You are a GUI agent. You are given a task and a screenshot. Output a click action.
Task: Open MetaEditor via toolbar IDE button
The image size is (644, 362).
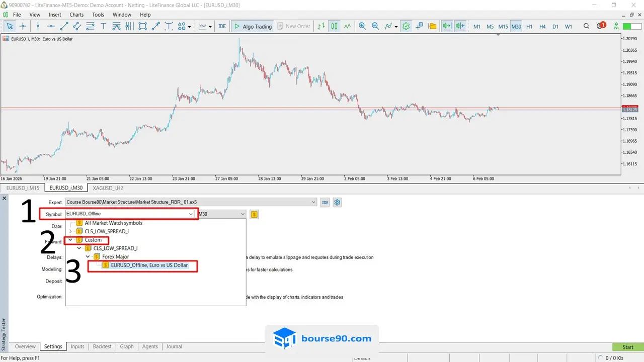[x=222, y=26]
